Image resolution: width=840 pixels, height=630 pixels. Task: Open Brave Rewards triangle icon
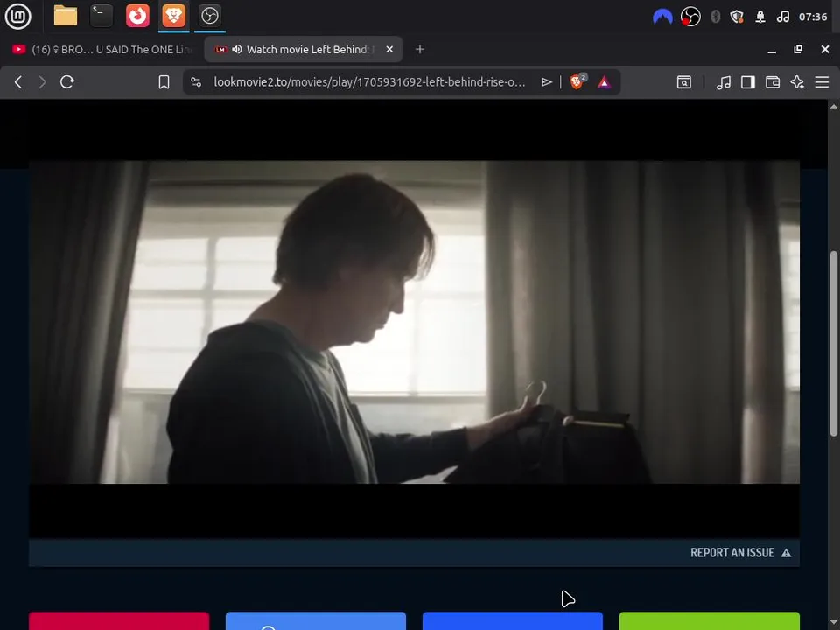pos(604,82)
